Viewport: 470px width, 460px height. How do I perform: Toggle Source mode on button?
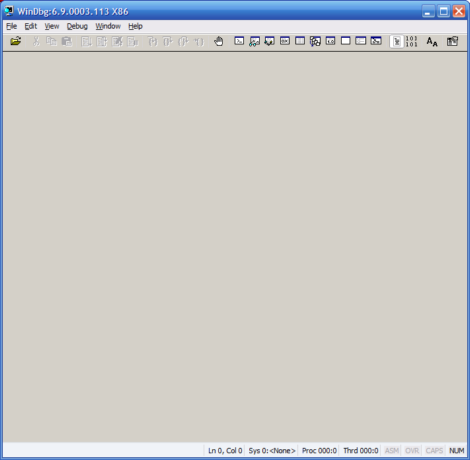tap(397, 41)
